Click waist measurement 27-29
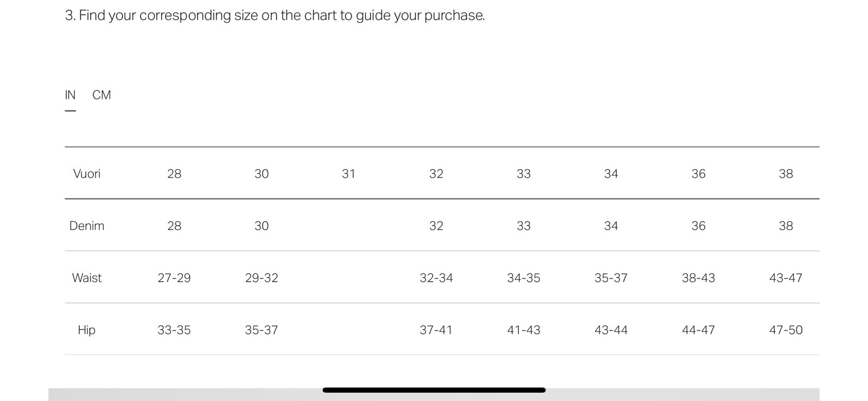This screenshot has height=401, width=868. tap(174, 278)
